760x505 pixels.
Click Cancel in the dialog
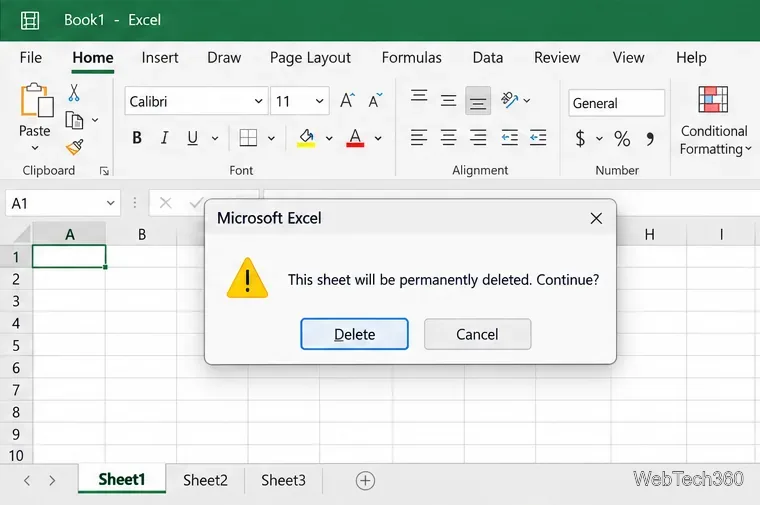477,334
